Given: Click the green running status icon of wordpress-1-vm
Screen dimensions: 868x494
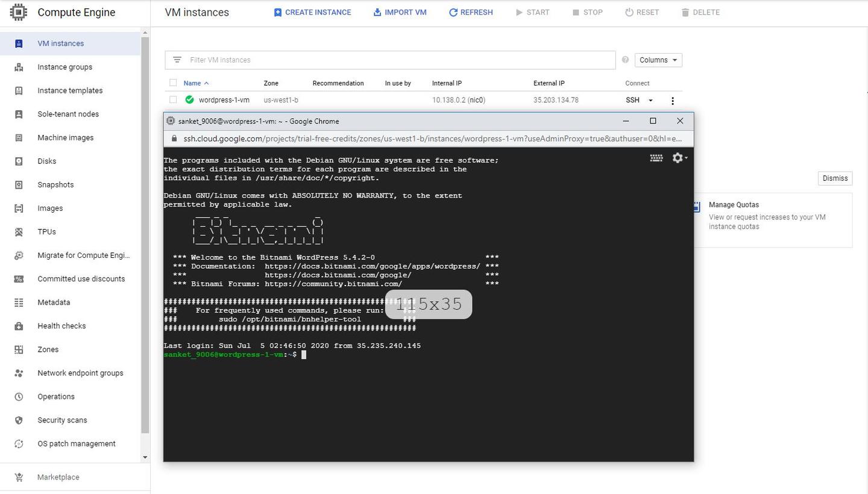Looking at the screenshot, I should tap(189, 99).
